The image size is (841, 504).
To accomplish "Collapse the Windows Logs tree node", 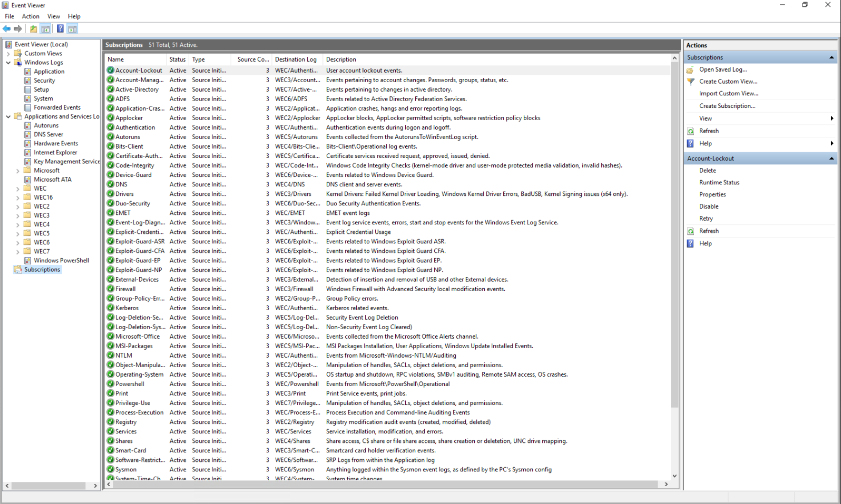I will (x=8, y=63).
